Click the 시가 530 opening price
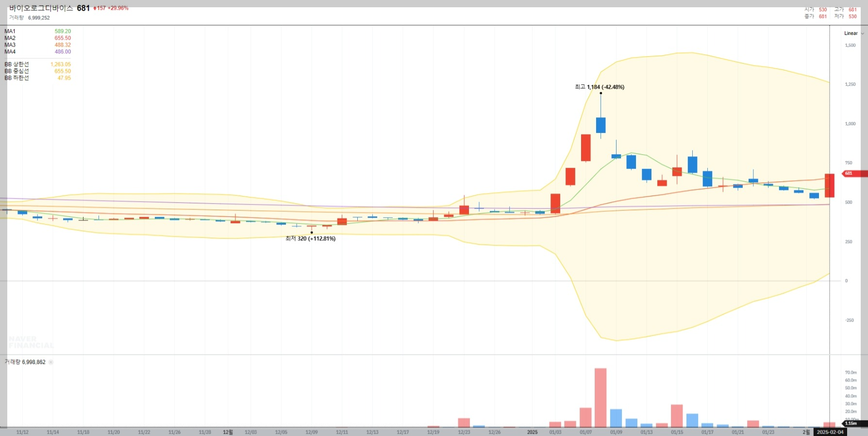This screenshot has height=436, width=868. [816, 10]
